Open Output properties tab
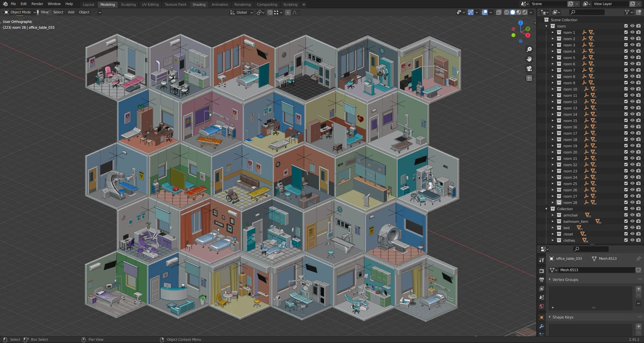Viewport: 644px width, 343px height. (542, 280)
